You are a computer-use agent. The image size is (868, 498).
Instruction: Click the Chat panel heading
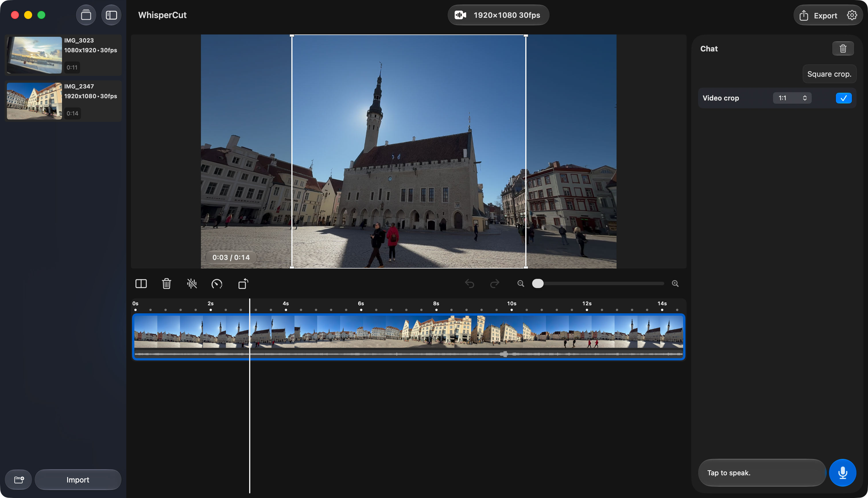tap(709, 49)
